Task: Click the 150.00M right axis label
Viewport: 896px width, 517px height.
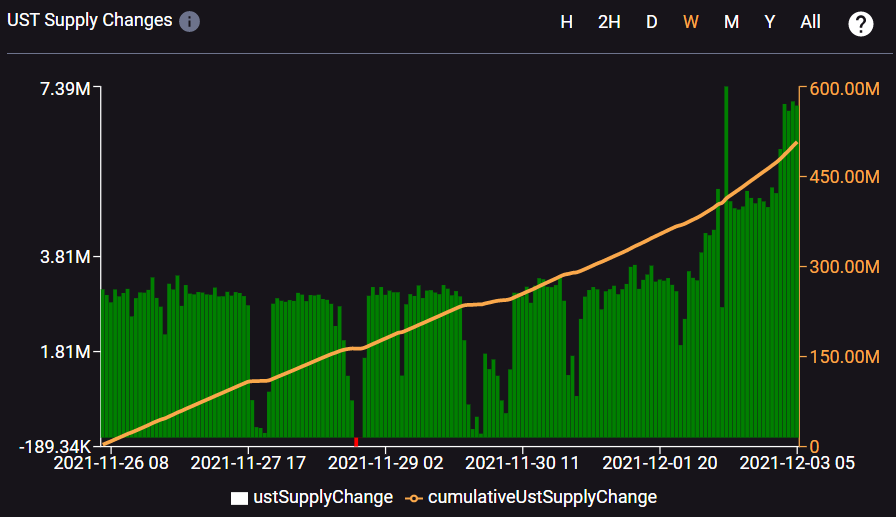Action: pyautogui.click(x=845, y=356)
